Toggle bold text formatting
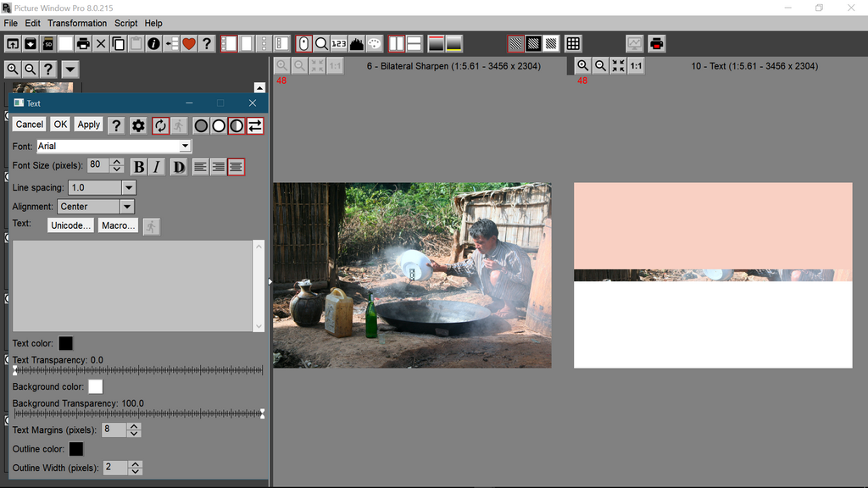Viewport: 868px width, 488px height. point(138,167)
